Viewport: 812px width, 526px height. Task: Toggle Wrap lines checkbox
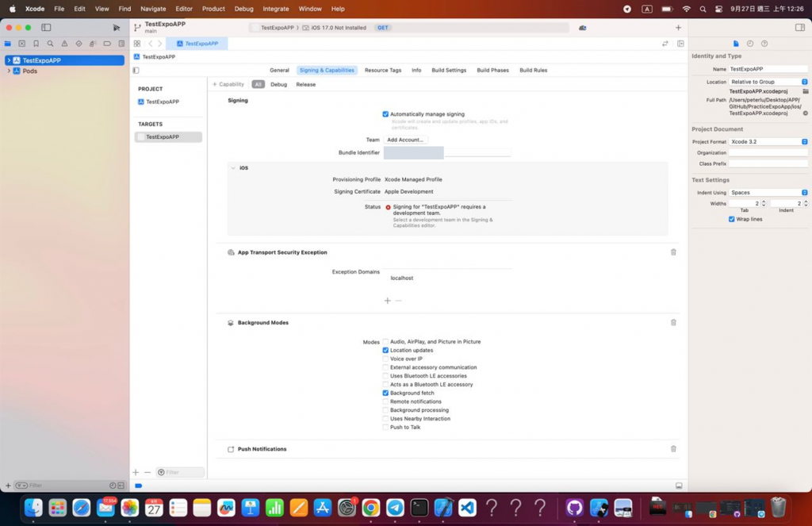731,219
